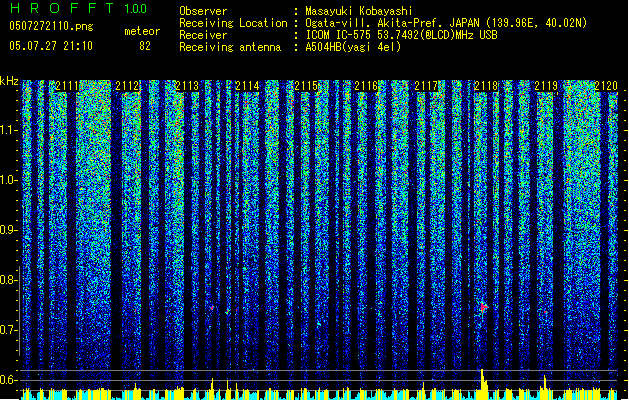Click time marker 2115
The height and width of the screenshot is (400, 629).
click(x=306, y=86)
